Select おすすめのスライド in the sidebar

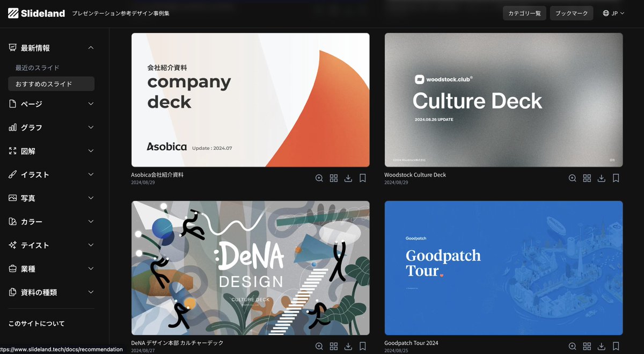(52, 84)
